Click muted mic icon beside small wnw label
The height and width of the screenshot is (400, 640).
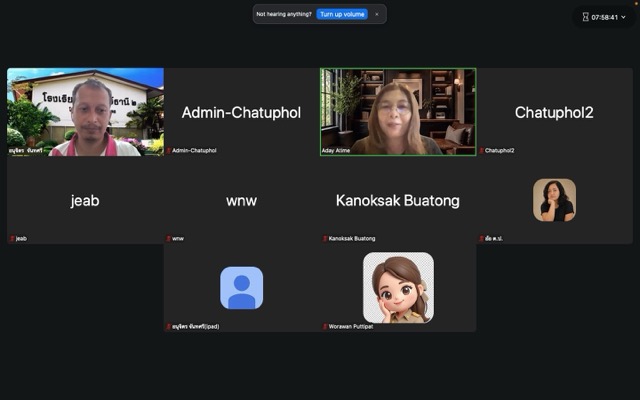tap(169, 238)
